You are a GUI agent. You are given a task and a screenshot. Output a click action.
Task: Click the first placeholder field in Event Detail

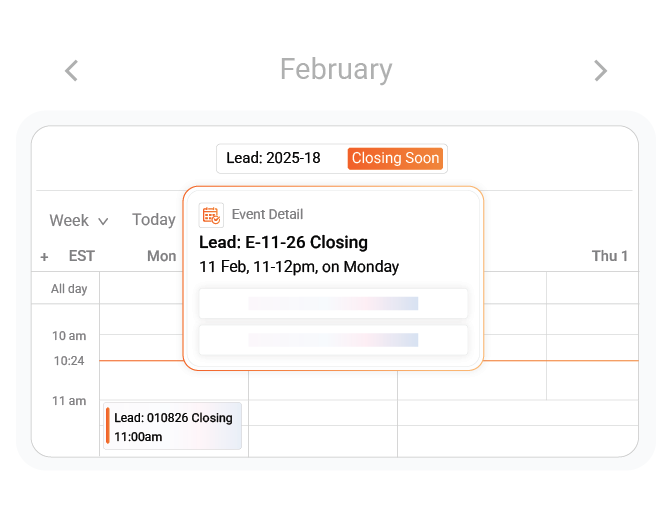[x=333, y=303]
